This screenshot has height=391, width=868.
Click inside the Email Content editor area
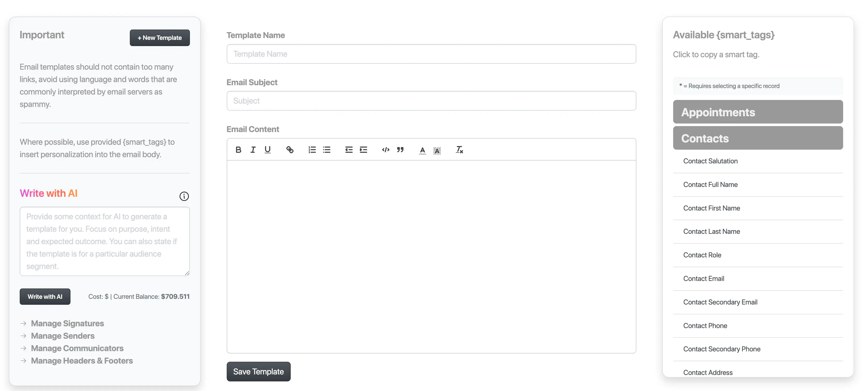point(431,257)
